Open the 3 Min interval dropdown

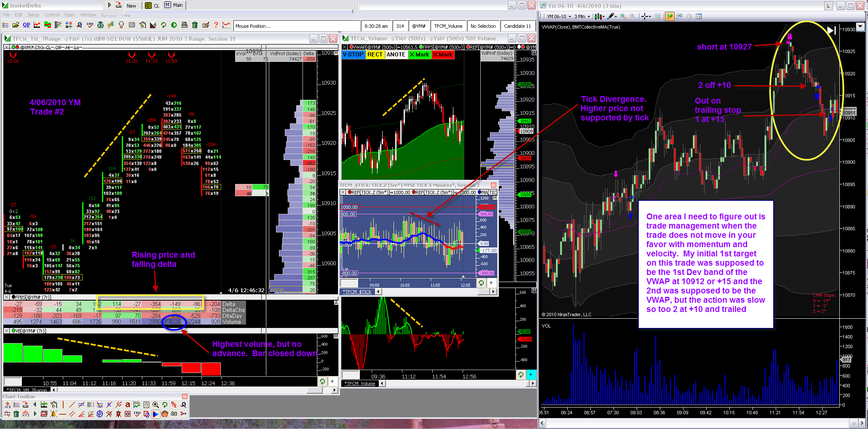pyautogui.click(x=582, y=16)
